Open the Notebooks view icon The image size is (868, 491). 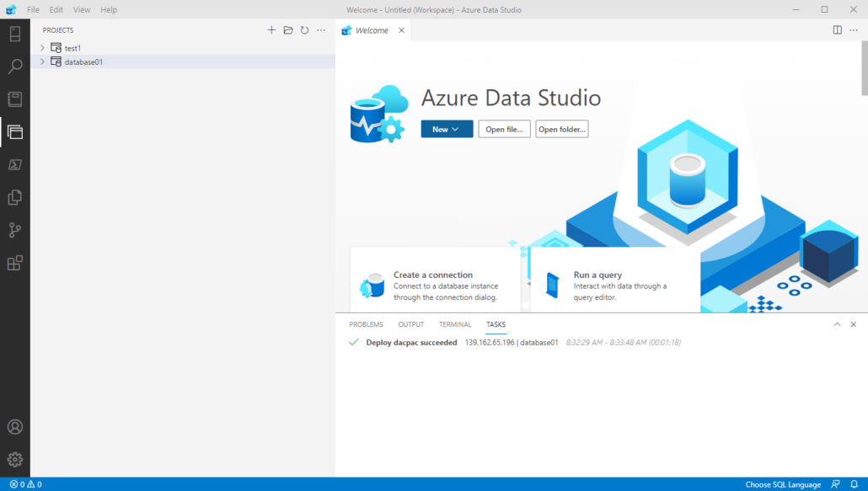[14, 99]
